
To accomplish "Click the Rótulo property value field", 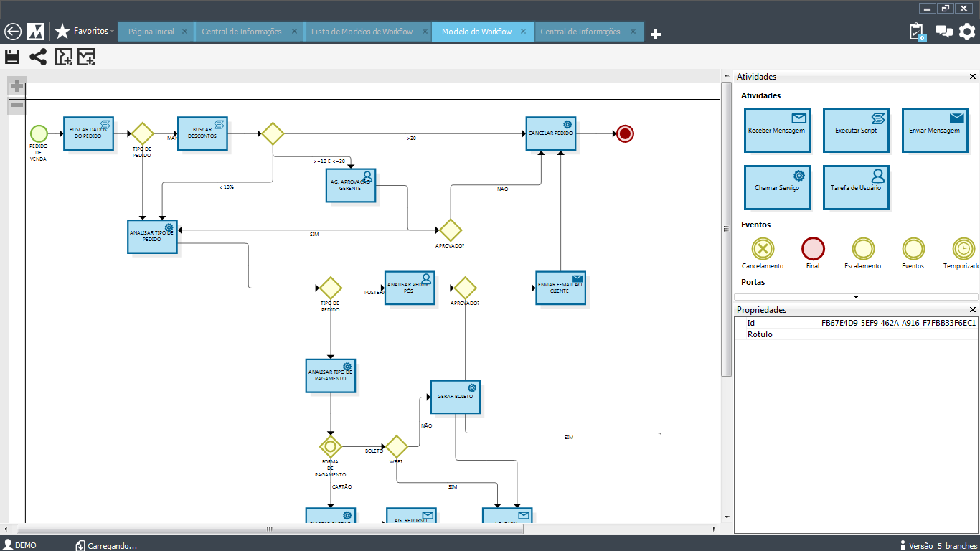I will pos(900,334).
